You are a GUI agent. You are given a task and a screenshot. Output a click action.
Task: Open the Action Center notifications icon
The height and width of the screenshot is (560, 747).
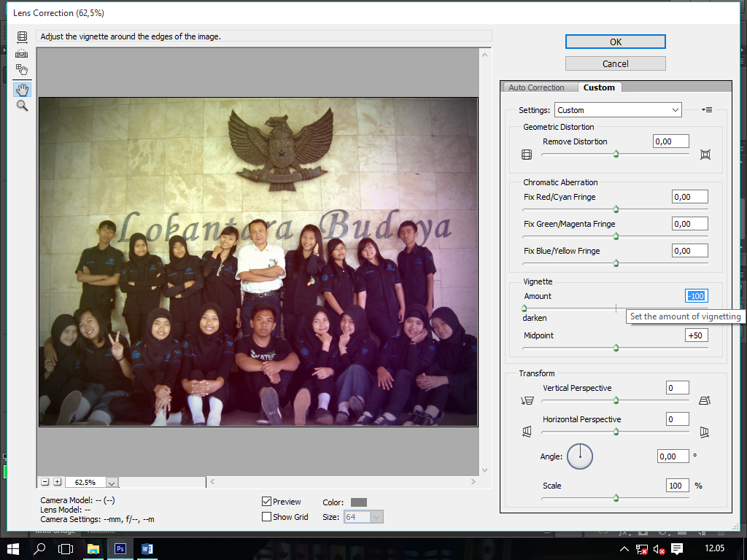pos(677,548)
